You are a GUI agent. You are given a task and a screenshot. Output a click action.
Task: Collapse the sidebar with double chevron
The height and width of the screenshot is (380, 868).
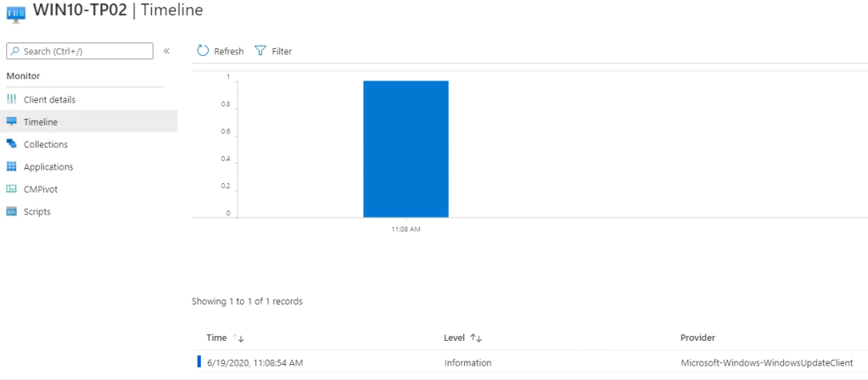coord(166,51)
